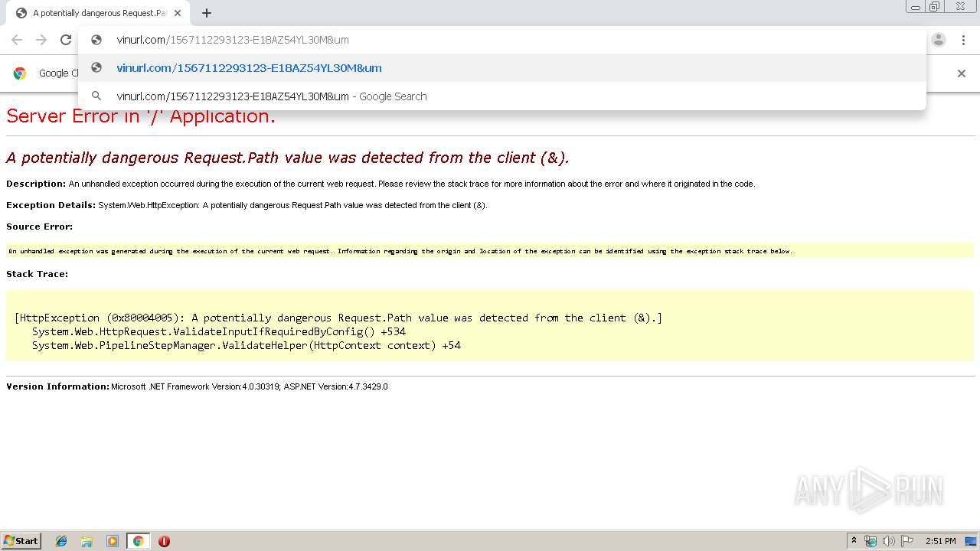
Task: Go forward with the browser forward arrow
Action: tap(41, 40)
